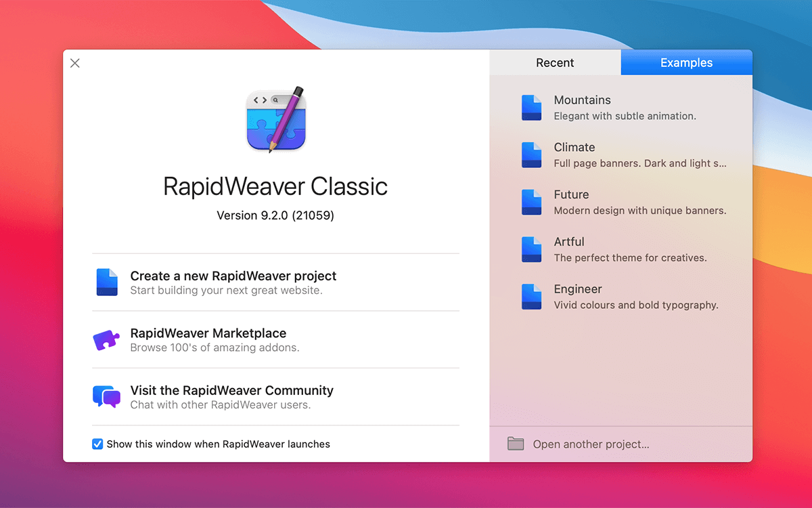
Task: Click the folder icon beside Open another project
Action: coord(516,444)
